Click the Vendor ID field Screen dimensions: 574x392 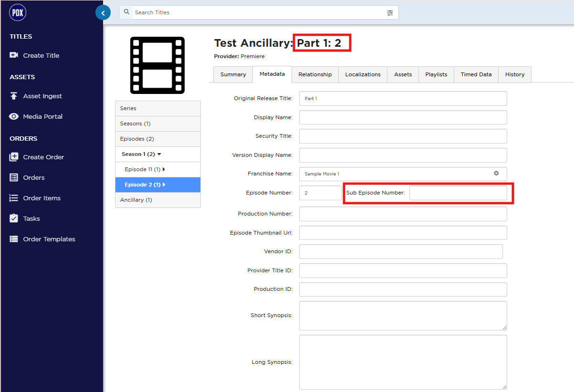pyautogui.click(x=401, y=251)
